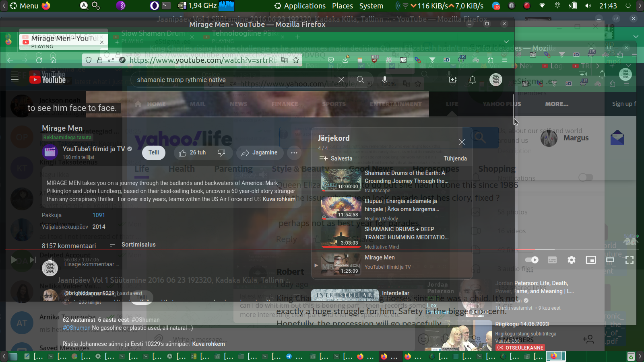Screen dimensions: 644x362
Task: Open the Firefox downloads panel
Action: [x=345, y=59]
